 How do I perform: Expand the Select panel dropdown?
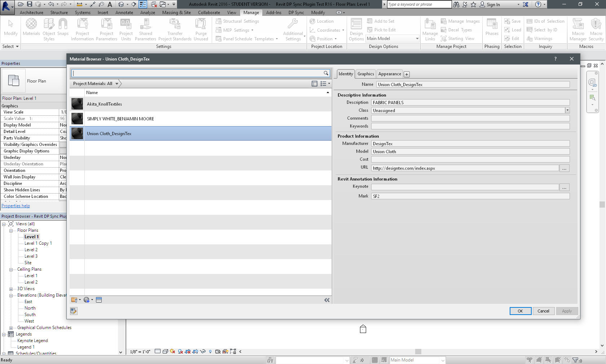coord(10,46)
